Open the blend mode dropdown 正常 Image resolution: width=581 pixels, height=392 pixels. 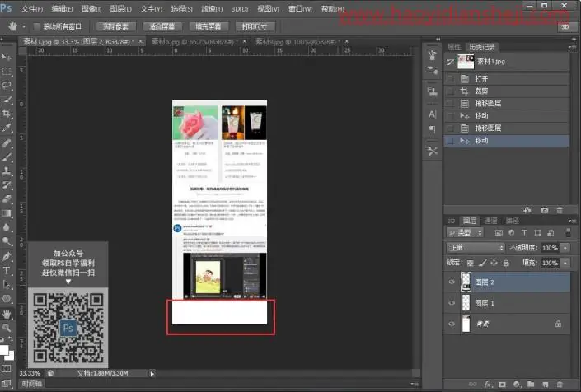(476, 247)
